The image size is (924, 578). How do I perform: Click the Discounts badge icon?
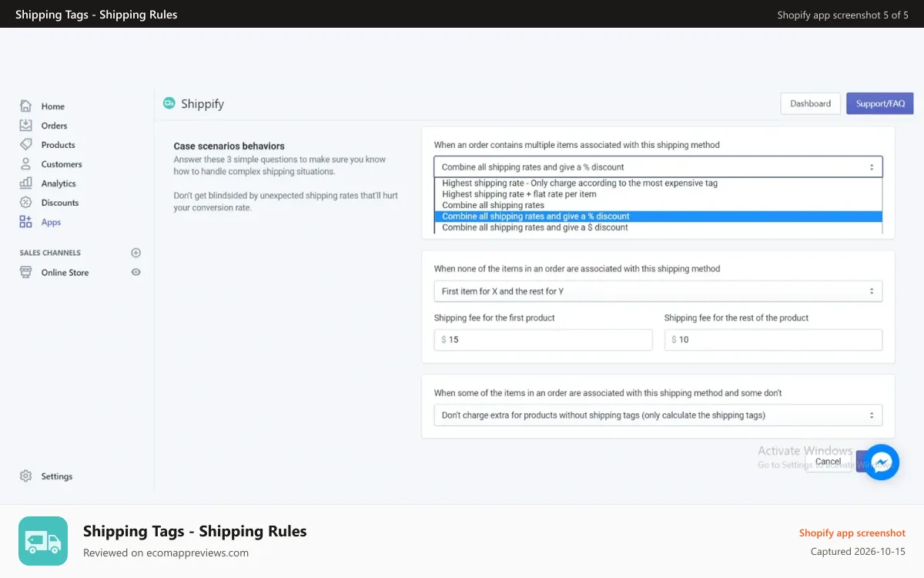click(25, 203)
